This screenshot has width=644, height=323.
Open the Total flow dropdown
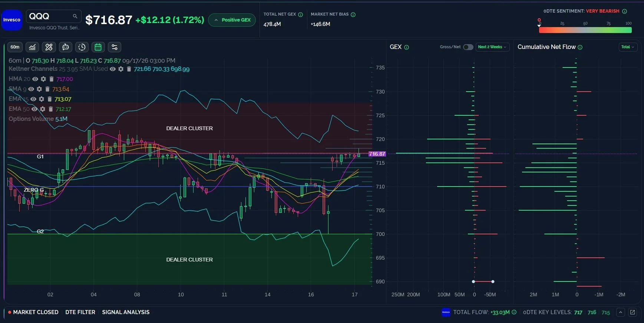pyautogui.click(x=628, y=47)
